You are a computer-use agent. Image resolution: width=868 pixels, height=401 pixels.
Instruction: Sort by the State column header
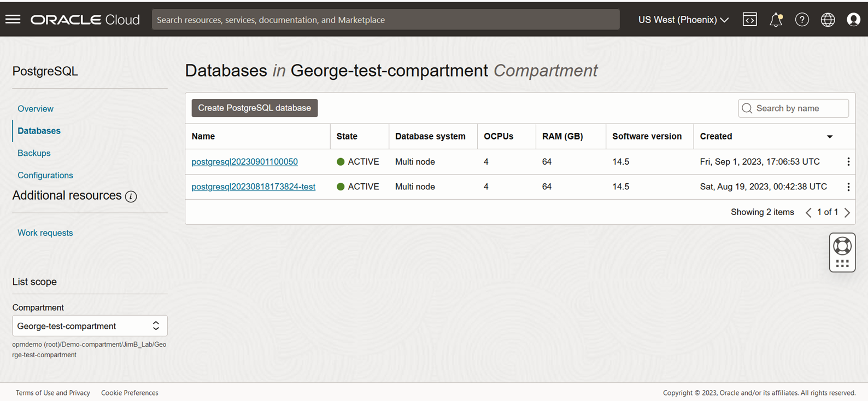pos(347,136)
